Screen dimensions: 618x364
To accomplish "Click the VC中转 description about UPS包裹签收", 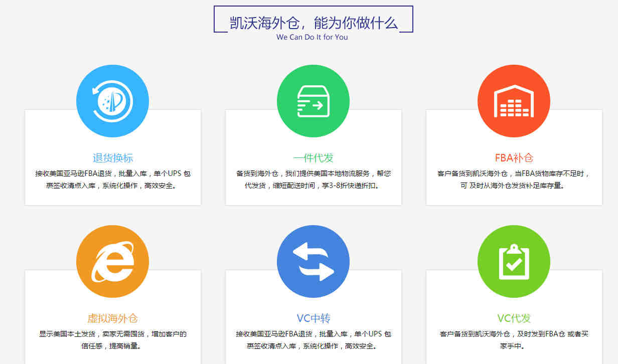I will point(314,340).
